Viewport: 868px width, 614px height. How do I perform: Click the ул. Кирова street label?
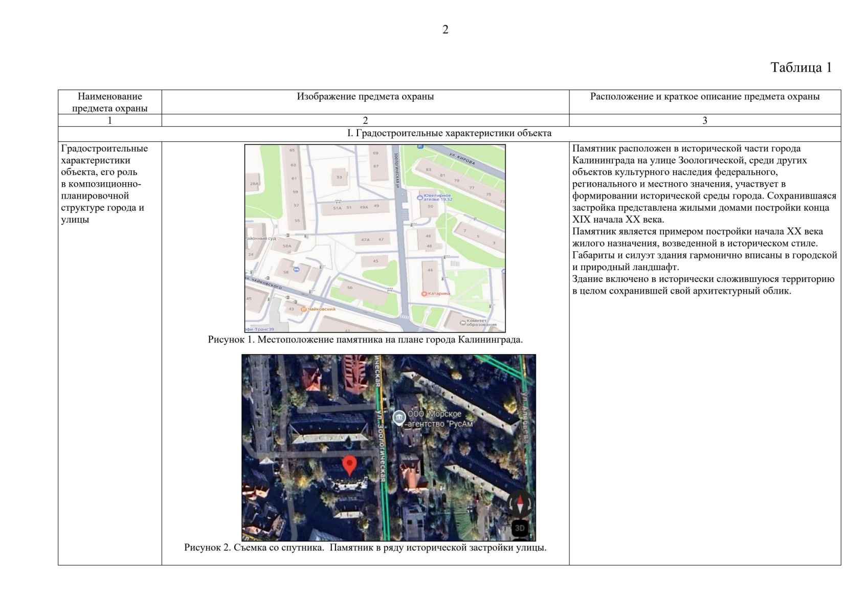pos(462,158)
